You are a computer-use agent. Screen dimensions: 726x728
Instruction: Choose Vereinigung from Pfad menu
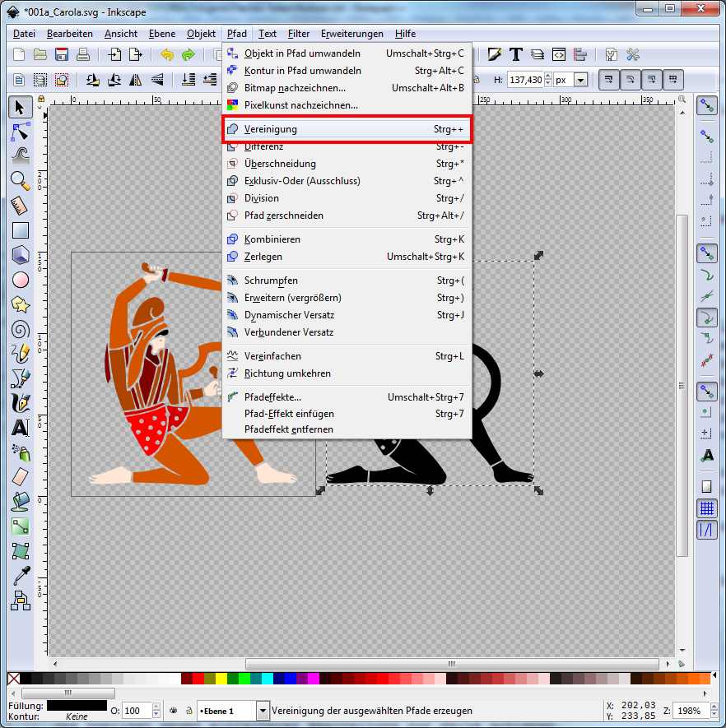(347, 129)
